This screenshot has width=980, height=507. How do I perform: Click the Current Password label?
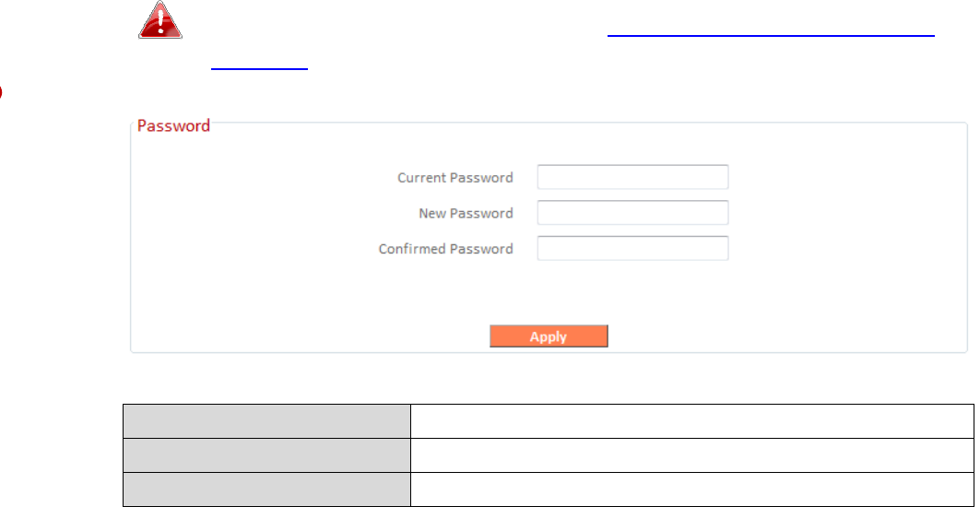click(455, 177)
